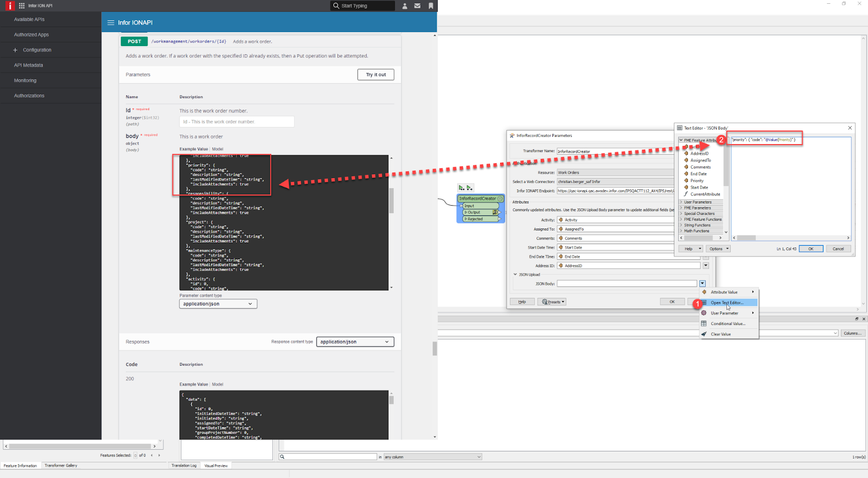Switch to Feature Information tab
The height and width of the screenshot is (478, 868).
coord(20,466)
